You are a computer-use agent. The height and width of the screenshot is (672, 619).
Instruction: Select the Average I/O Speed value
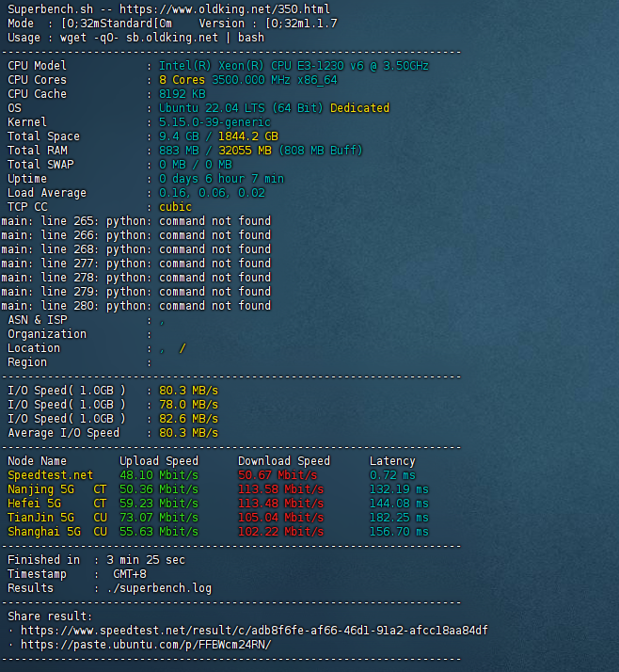pos(188,433)
